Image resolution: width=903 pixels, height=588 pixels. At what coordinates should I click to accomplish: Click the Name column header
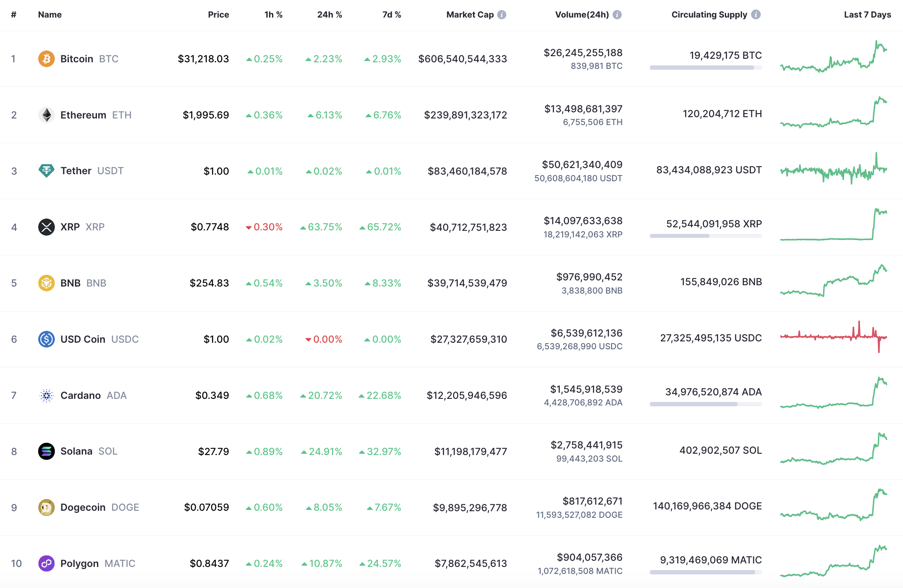tap(50, 14)
